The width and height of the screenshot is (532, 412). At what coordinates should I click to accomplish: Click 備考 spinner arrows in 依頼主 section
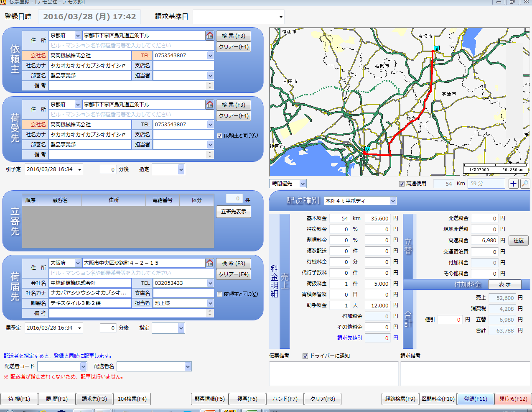click(210, 86)
